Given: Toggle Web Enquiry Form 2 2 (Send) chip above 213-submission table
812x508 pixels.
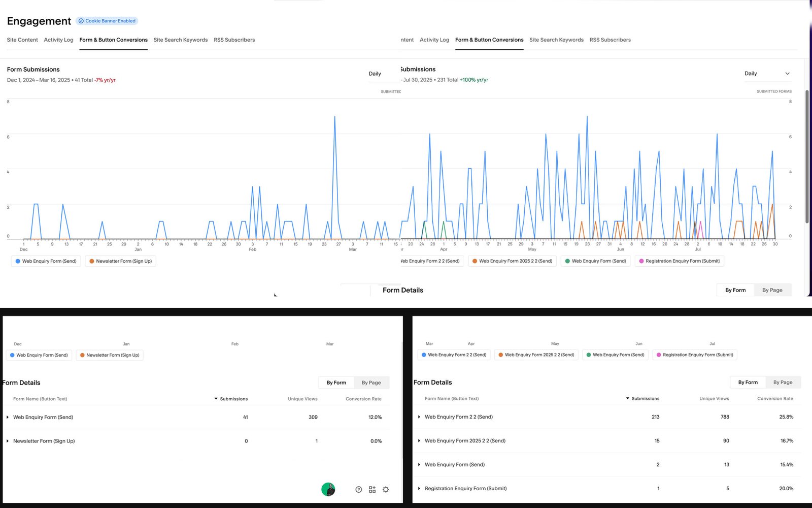Looking at the screenshot, I should coord(454,355).
